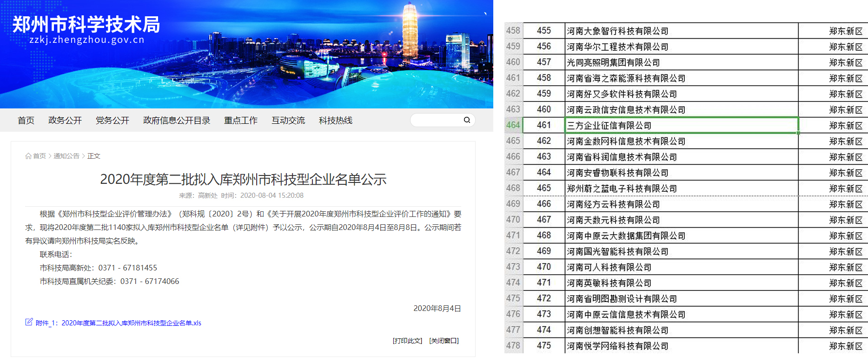Click the cell with sequence number 455
Viewport: 868px width, 364px height.
pyautogui.click(x=543, y=31)
